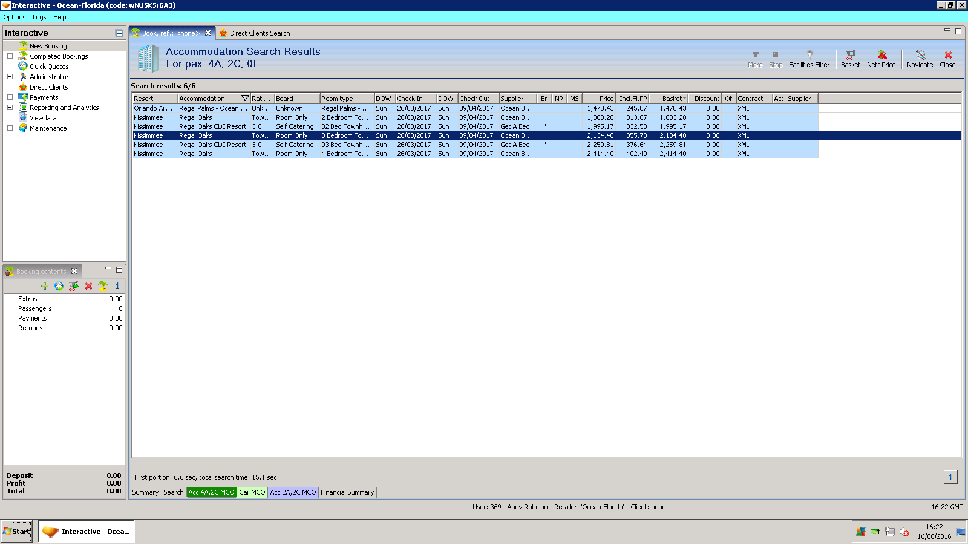The width and height of the screenshot is (968, 560).
Task: Click the green hardware card tray icon
Action: tap(875, 532)
